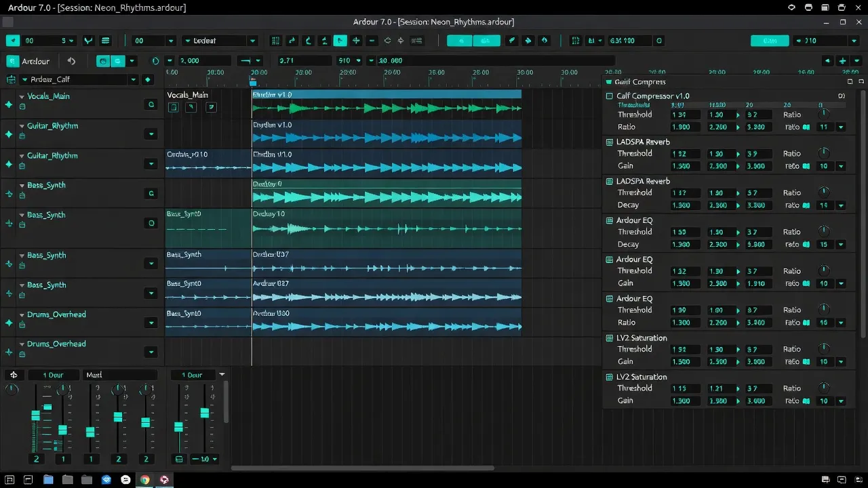Click the blue cube icon in the taskbar

click(106, 479)
